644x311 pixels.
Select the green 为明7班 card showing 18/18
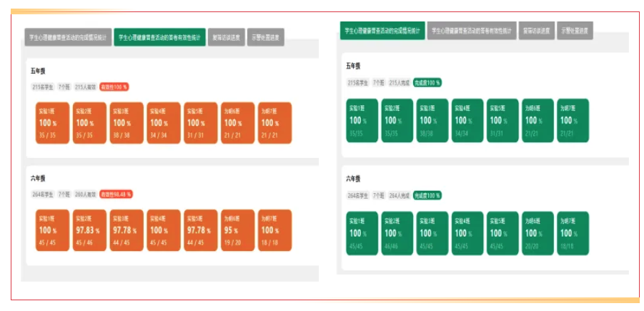click(x=573, y=233)
